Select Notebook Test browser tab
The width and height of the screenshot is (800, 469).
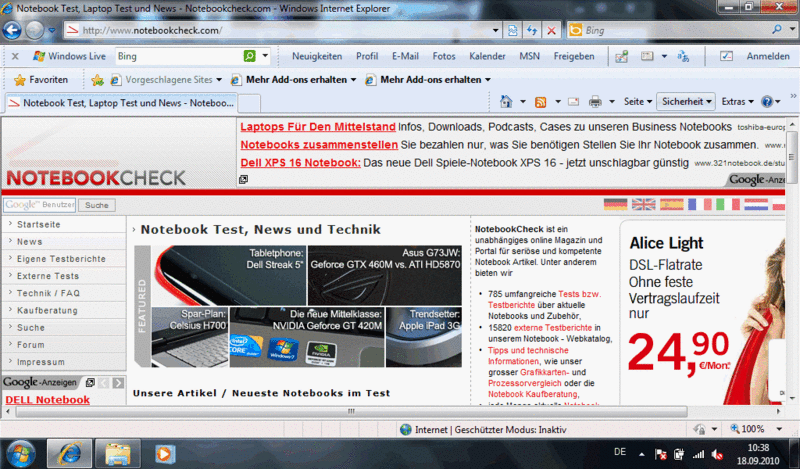click(121, 103)
